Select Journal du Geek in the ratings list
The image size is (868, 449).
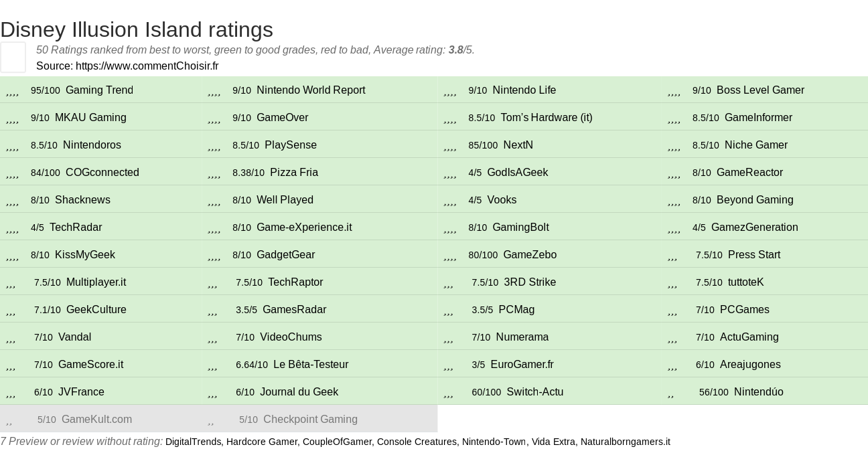click(299, 392)
